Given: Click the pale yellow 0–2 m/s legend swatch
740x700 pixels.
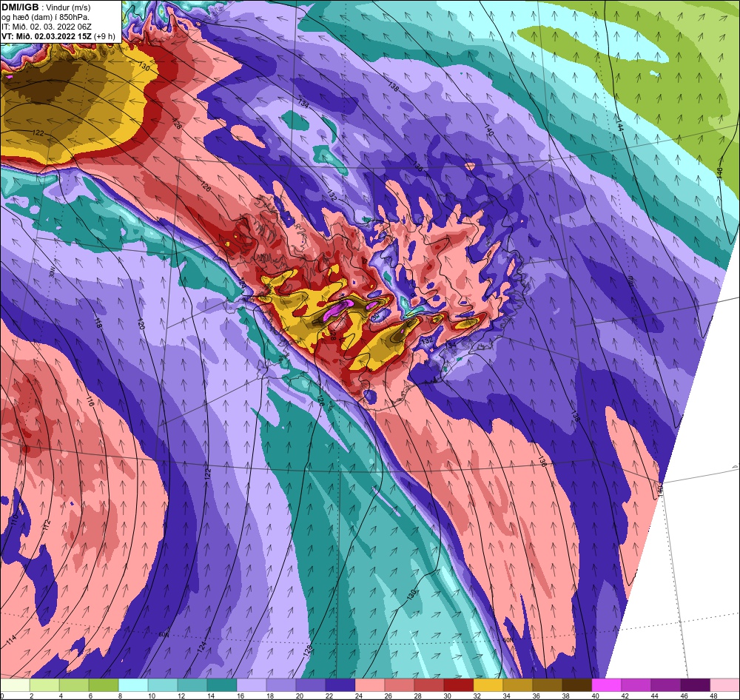Looking at the screenshot, I should (15, 685).
